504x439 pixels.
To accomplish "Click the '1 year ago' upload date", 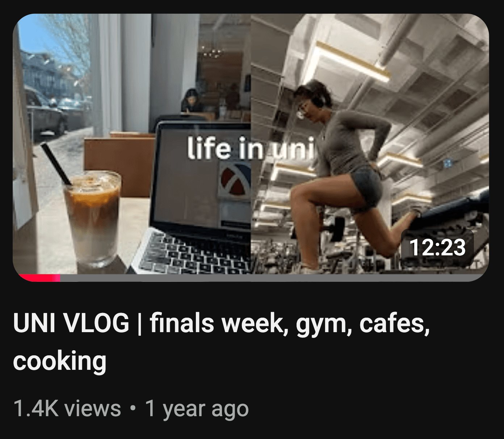I will pyautogui.click(x=197, y=409).
